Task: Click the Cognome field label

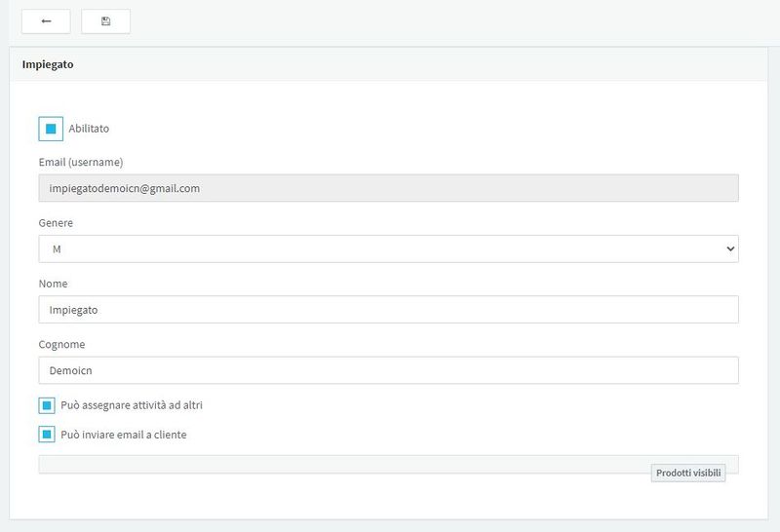Action: pos(61,345)
